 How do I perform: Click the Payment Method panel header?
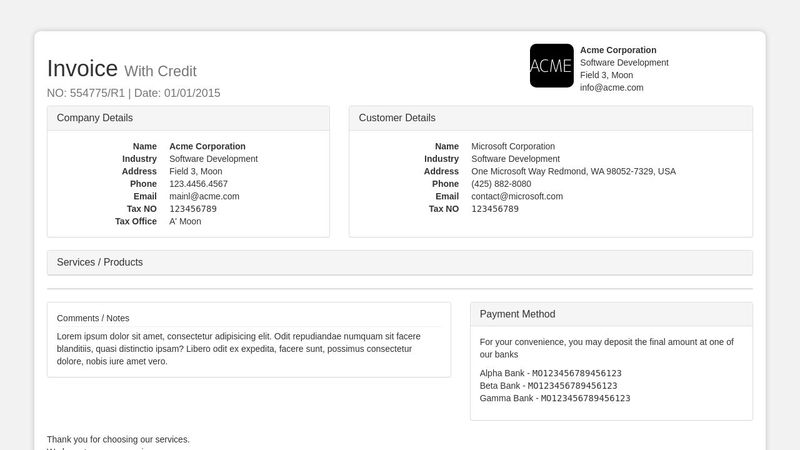coord(611,314)
